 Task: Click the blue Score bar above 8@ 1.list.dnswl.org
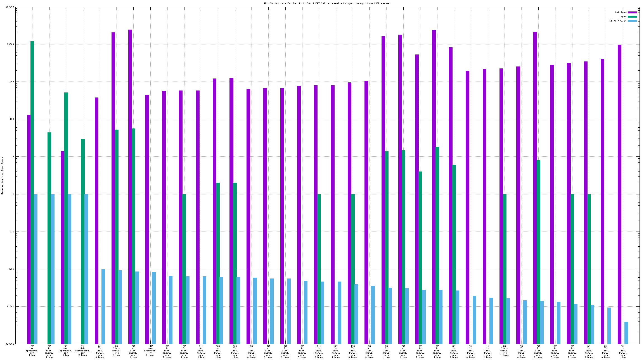pos(53,268)
